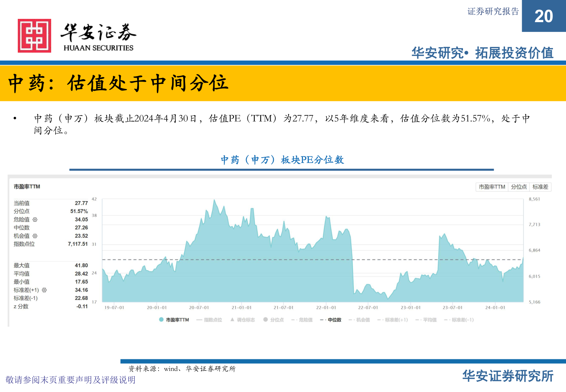Screen dimensions: 566x392
Task: Click the 机会值 dashed legend marker
Action: (350, 320)
